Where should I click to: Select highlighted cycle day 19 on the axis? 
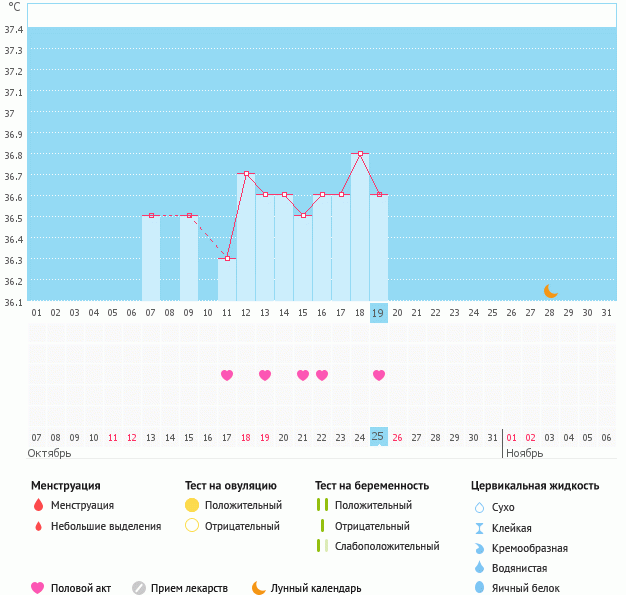[378, 313]
